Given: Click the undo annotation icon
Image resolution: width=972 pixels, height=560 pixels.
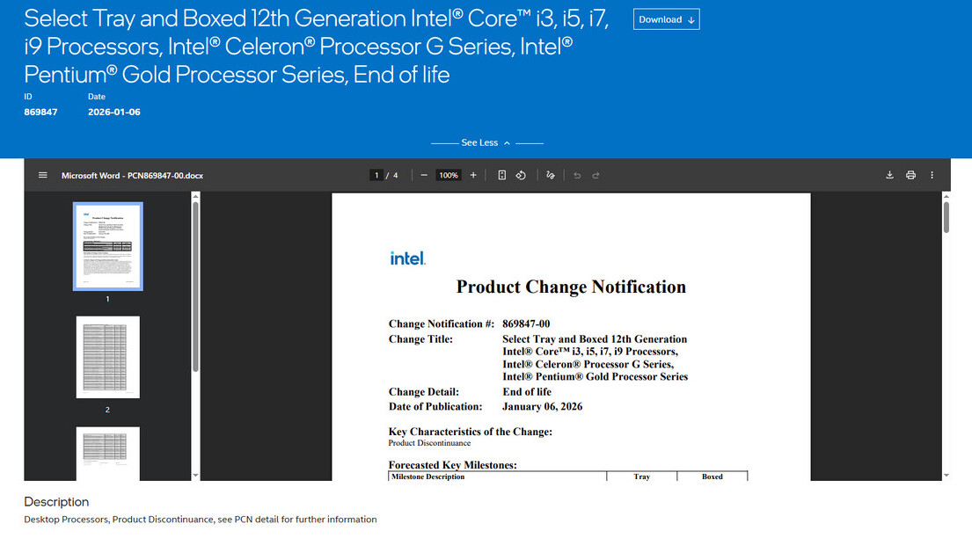Looking at the screenshot, I should (x=577, y=175).
